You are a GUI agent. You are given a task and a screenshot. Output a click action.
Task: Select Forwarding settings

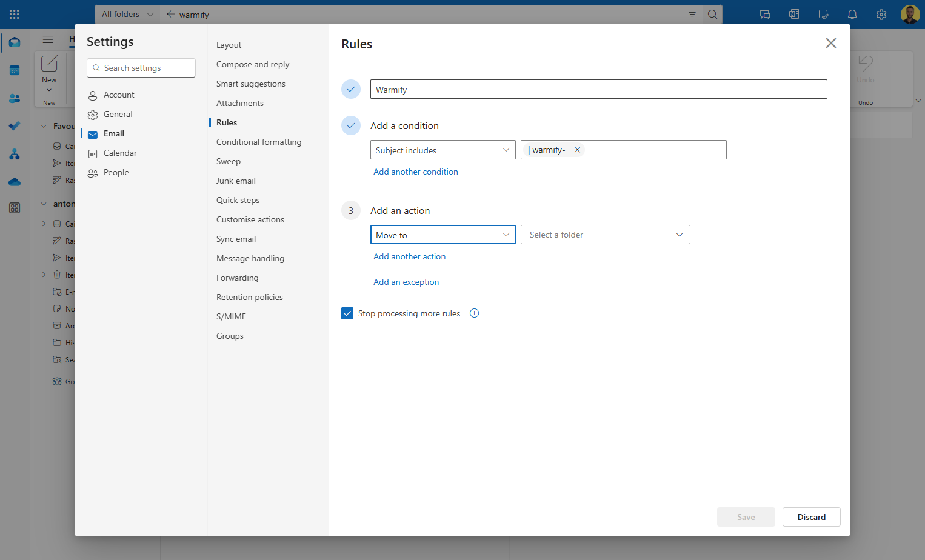tap(238, 278)
